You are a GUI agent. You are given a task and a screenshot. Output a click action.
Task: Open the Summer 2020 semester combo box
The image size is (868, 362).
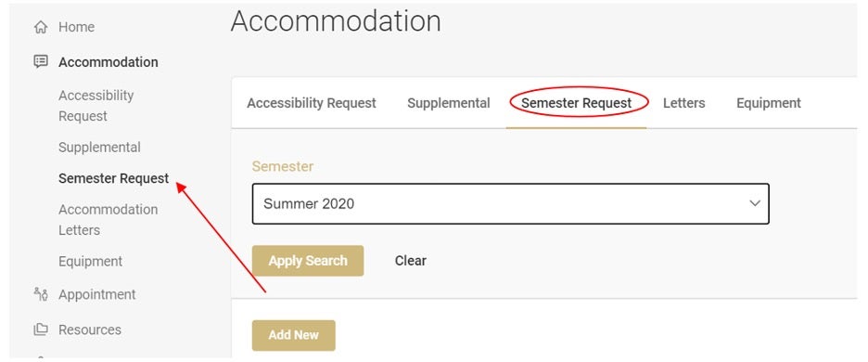(x=510, y=203)
